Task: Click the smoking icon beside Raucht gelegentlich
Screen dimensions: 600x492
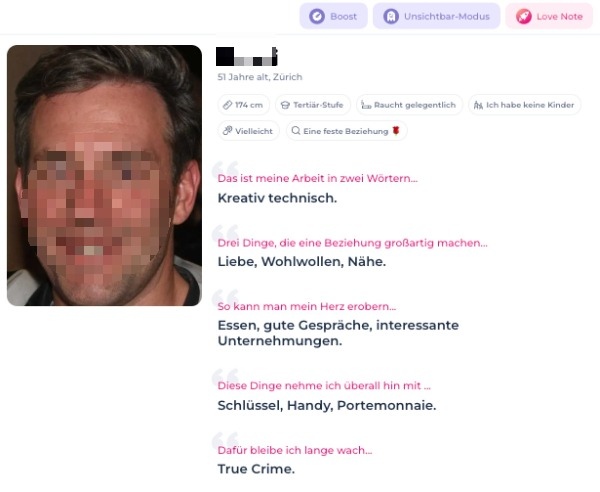Action: pos(366,104)
